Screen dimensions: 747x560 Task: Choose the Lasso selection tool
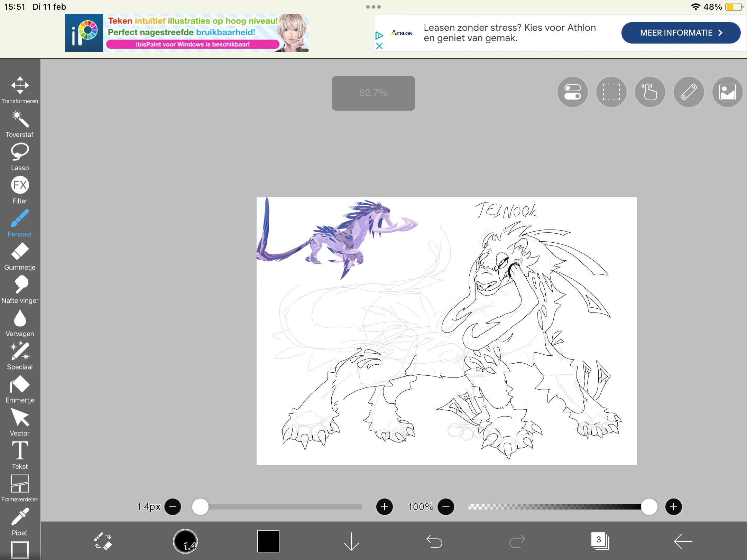click(x=20, y=152)
